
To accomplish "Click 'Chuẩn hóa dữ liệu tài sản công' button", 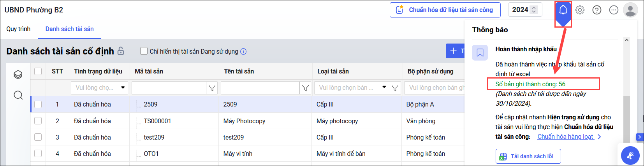I will (x=445, y=10).
